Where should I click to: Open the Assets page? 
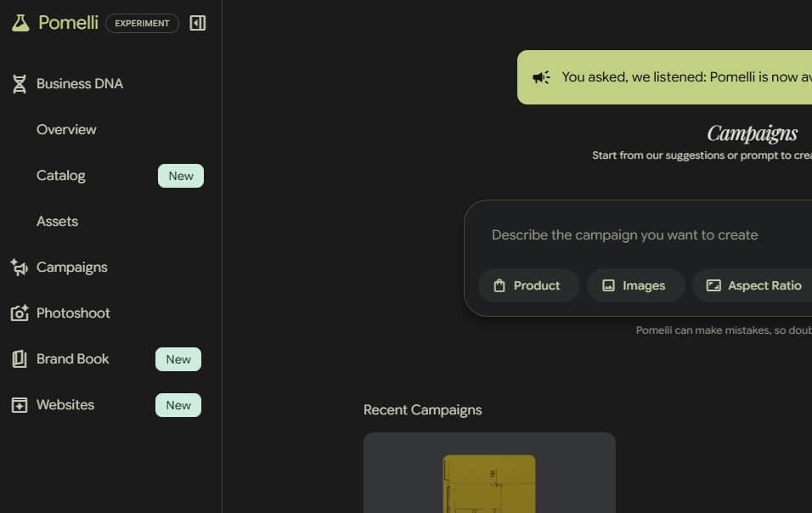coord(57,221)
